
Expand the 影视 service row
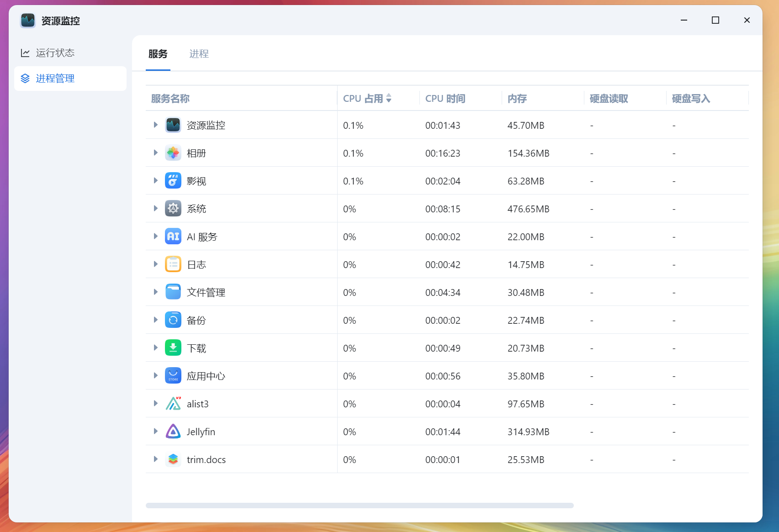point(156,181)
